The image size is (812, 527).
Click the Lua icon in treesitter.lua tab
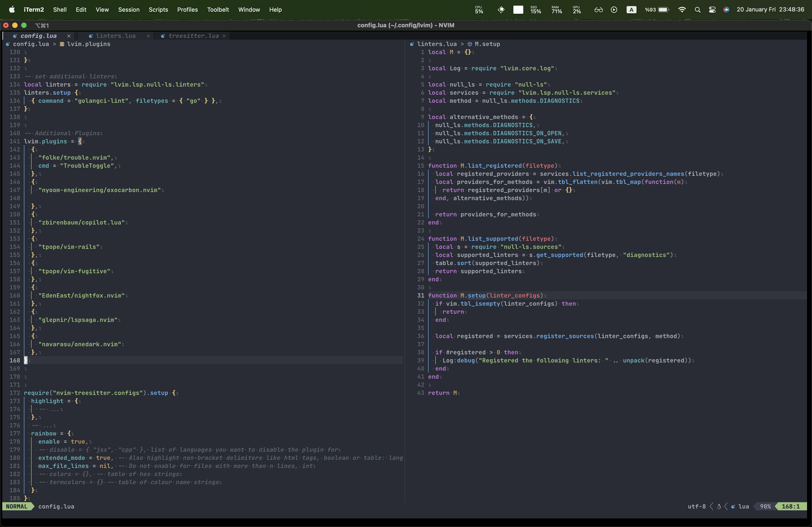[163, 36]
